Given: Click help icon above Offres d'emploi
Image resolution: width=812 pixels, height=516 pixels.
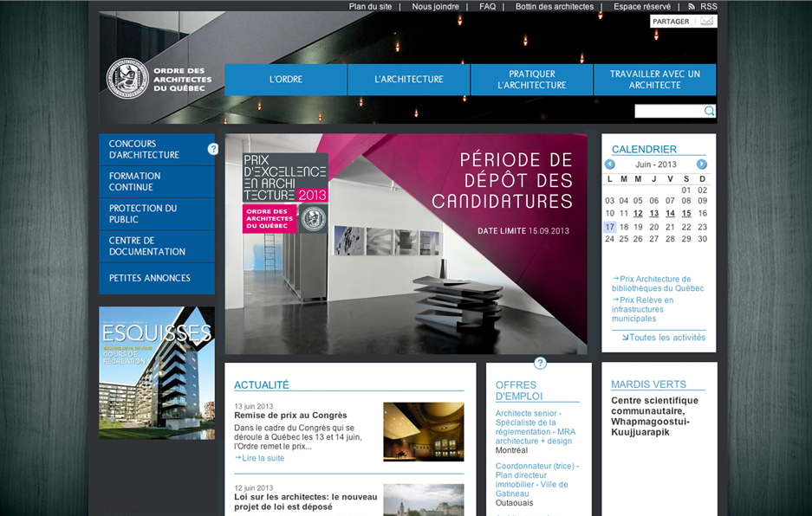Looking at the screenshot, I should [x=540, y=363].
